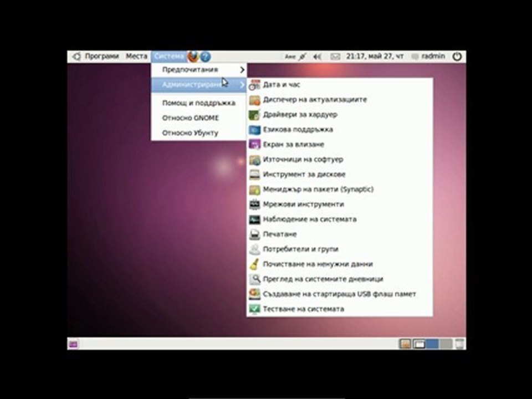Click the USB startup disk creator icon

pyautogui.click(x=254, y=294)
